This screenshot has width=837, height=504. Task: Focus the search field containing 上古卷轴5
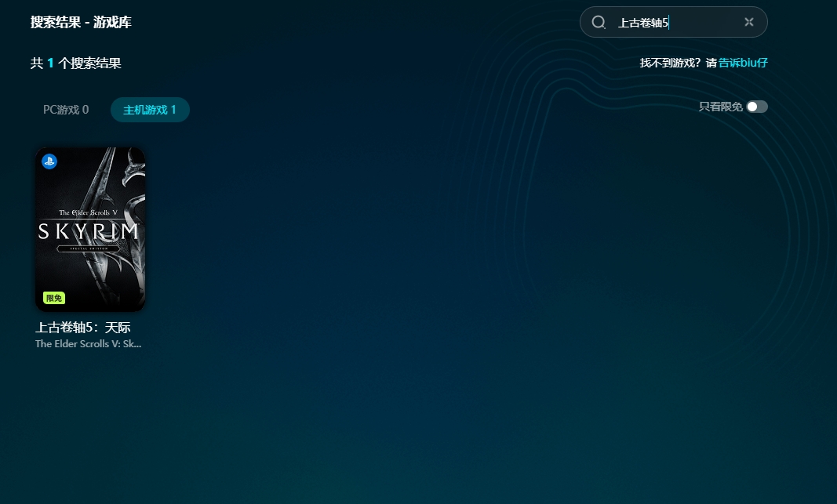pyautogui.click(x=675, y=23)
